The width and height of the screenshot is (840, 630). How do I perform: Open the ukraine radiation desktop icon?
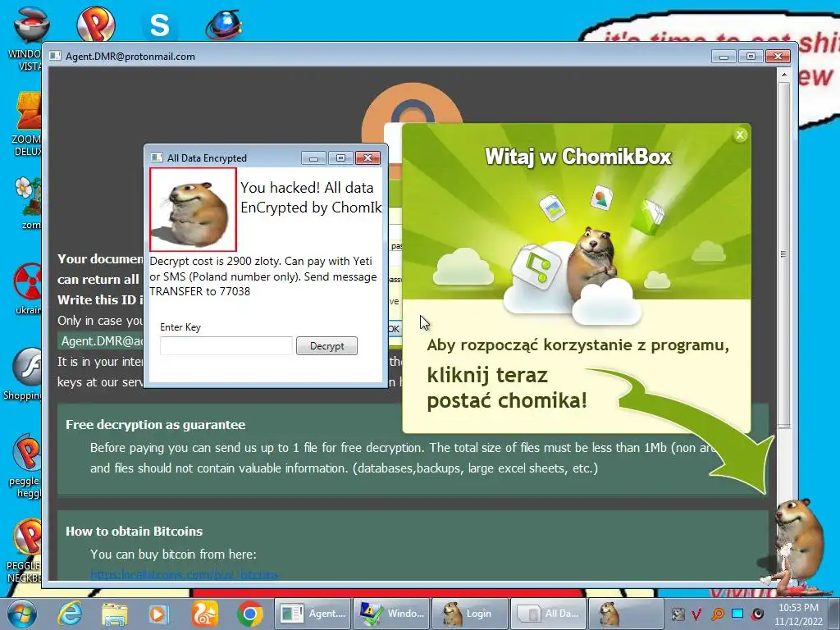coord(27,288)
